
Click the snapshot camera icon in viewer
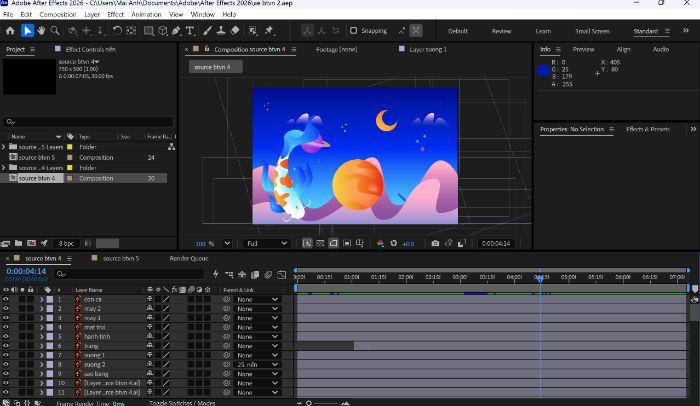click(x=435, y=243)
